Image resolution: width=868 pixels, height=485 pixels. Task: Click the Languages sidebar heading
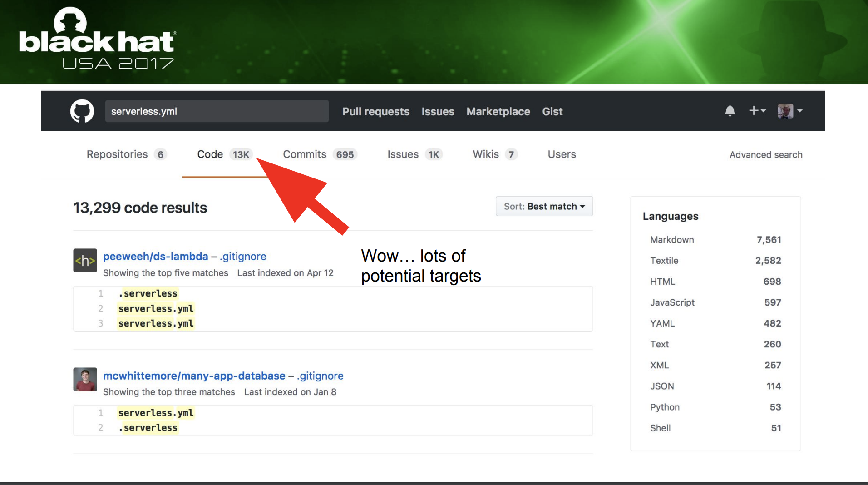click(671, 217)
